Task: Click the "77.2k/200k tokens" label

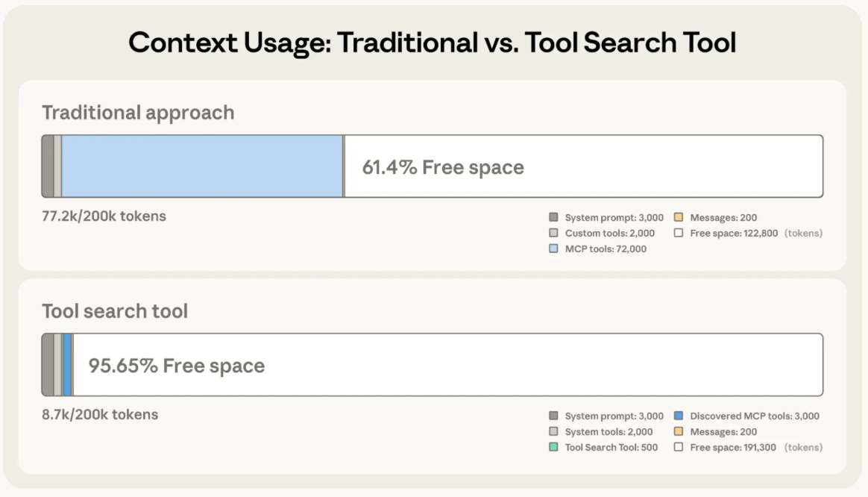Action: pyautogui.click(x=104, y=216)
